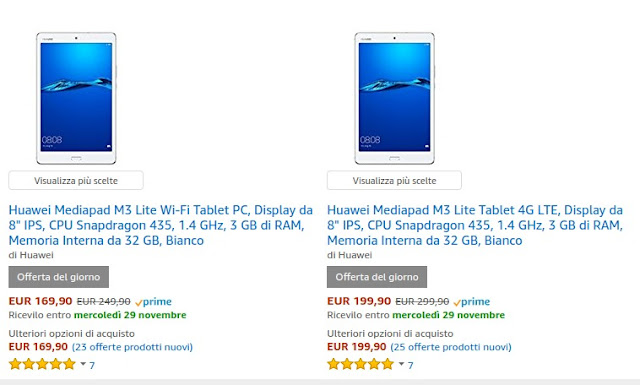This screenshot has width=640, height=385.
Task: Click the EUR 169,90 deal price
Action: (x=40, y=301)
